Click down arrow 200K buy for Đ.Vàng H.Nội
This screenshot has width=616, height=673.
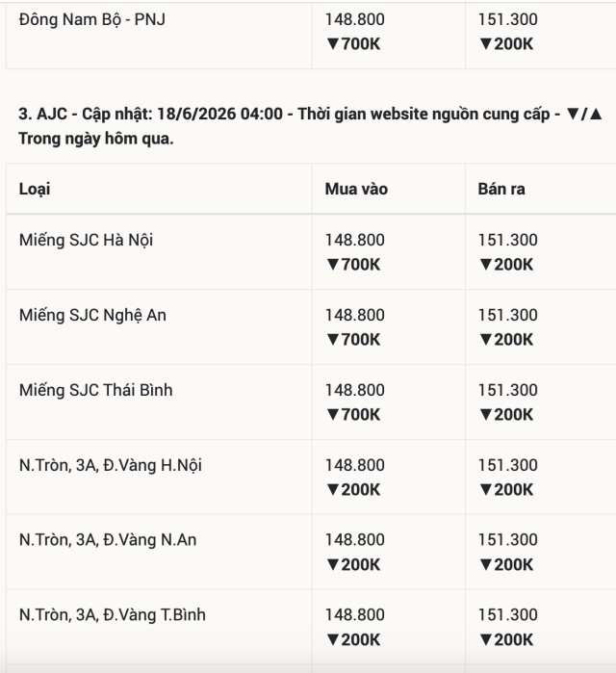353,490
